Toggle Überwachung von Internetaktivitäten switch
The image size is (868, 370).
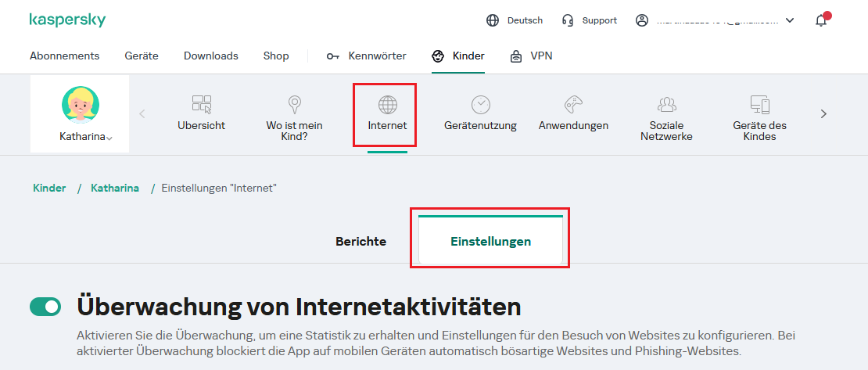tap(45, 307)
